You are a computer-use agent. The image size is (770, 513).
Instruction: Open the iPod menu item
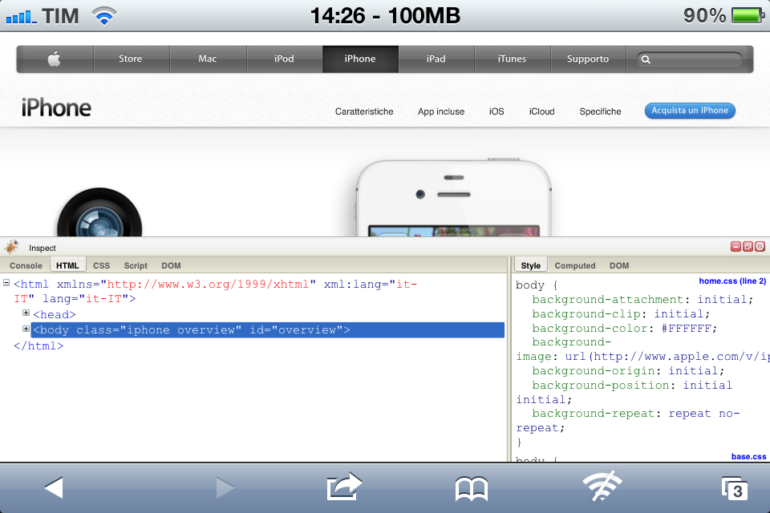pos(284,59)
